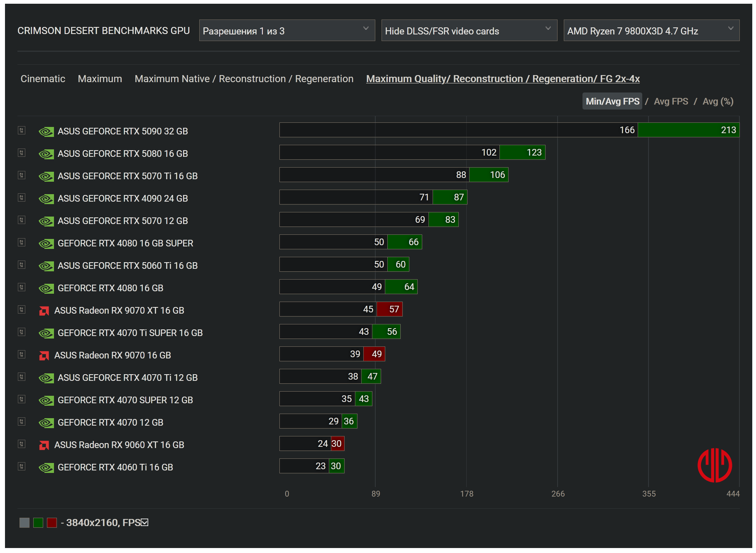Click the dark red legend color swatch
The width and height of the screenshot is (756, 553).
52,523
